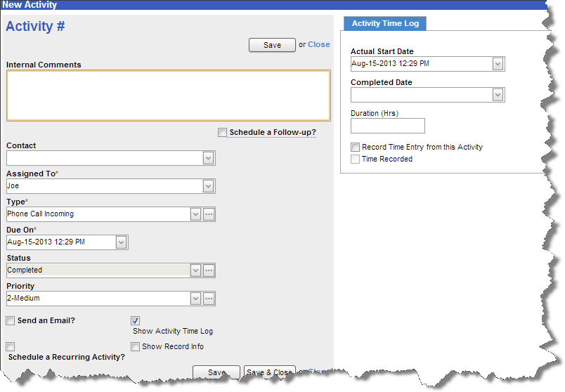Click the Internal Comments text area
The image size is (565, 392).
pyautogui.click(x=168, y=96)
